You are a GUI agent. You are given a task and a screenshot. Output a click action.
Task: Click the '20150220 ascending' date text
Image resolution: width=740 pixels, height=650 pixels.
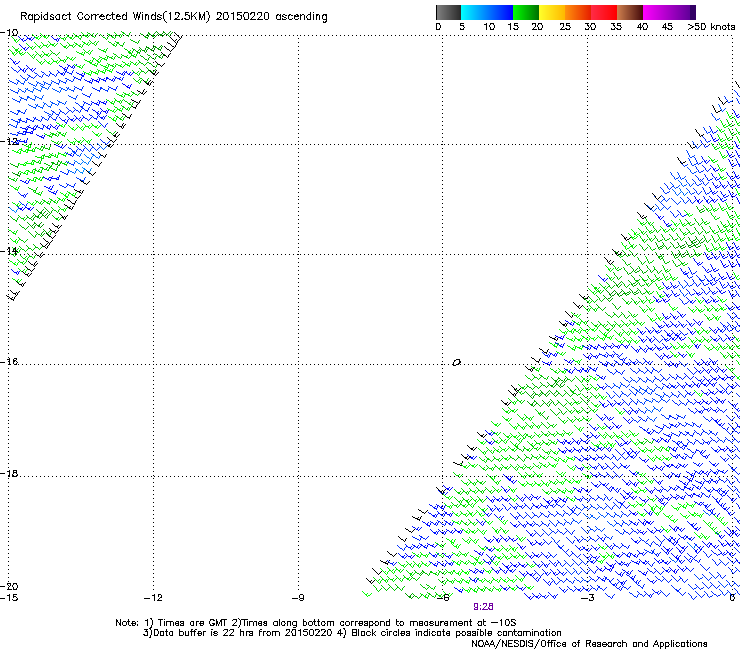pos(271,17)
